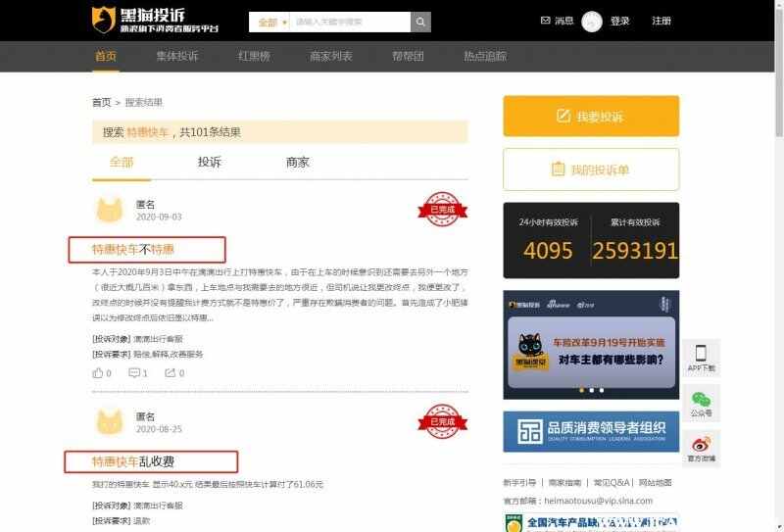Click the cat avatar of 2020-08-25 post

(109, 422)
